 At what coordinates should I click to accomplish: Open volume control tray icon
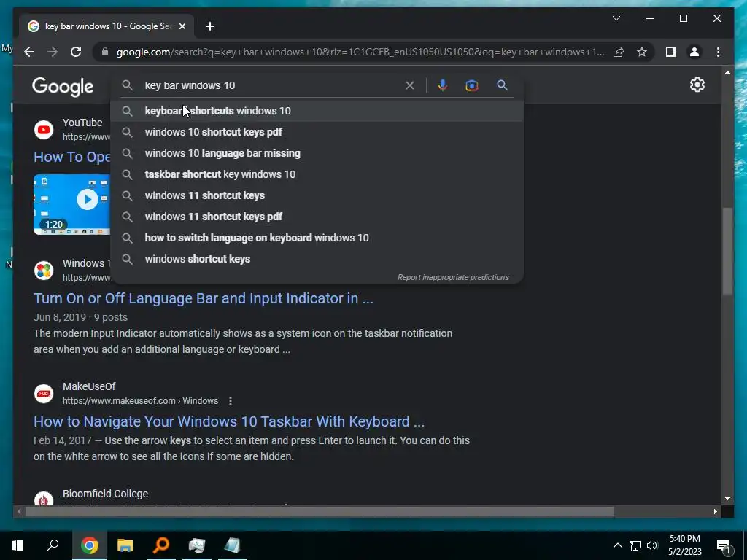[x=652, y=545]
